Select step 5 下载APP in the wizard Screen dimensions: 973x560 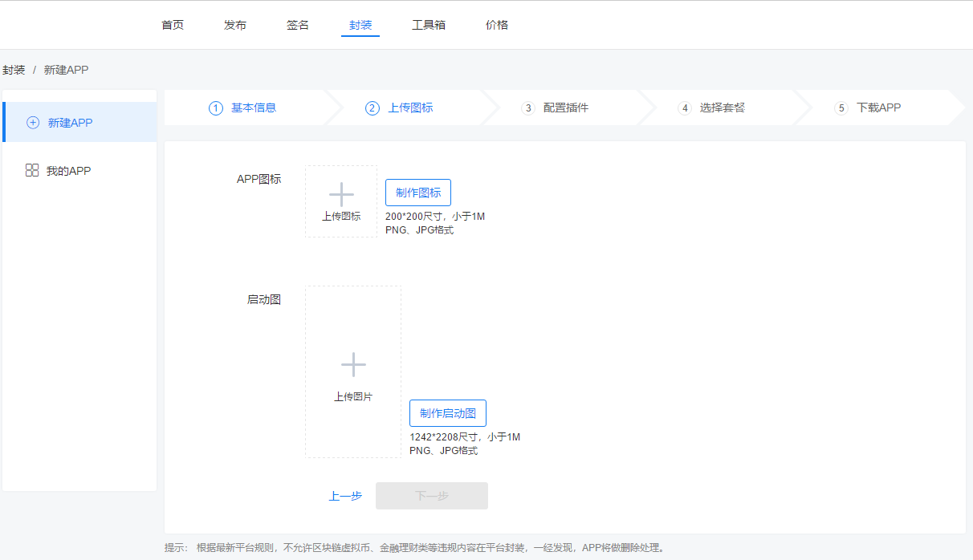tap(868, 108)
